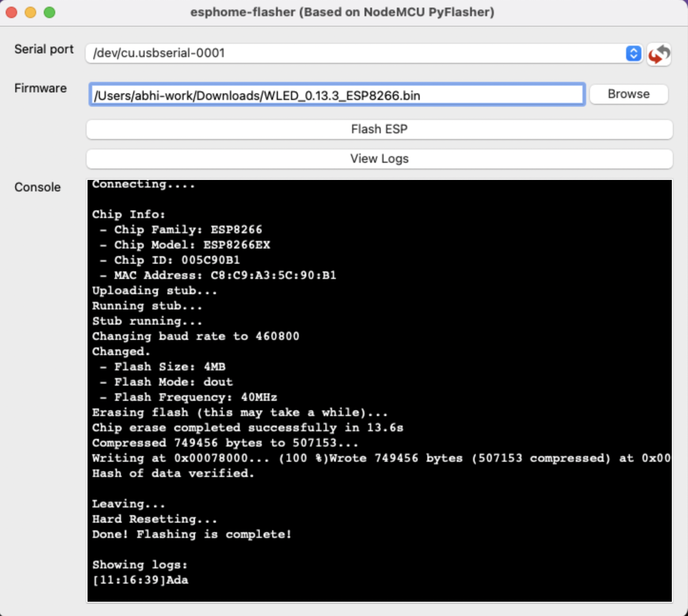Click the 'Writing at 0x00078000' line
This screenshot has height=616, width=688.
pos(381,458)
